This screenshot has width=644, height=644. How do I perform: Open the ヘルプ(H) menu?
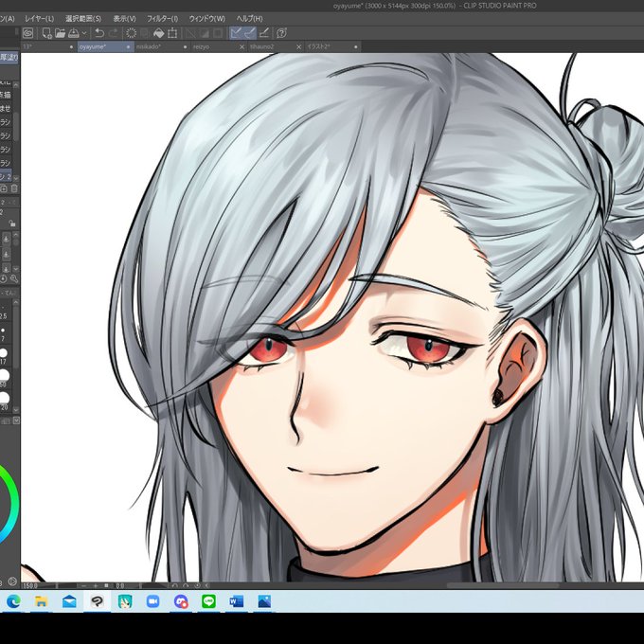click(x=249, y=19)
